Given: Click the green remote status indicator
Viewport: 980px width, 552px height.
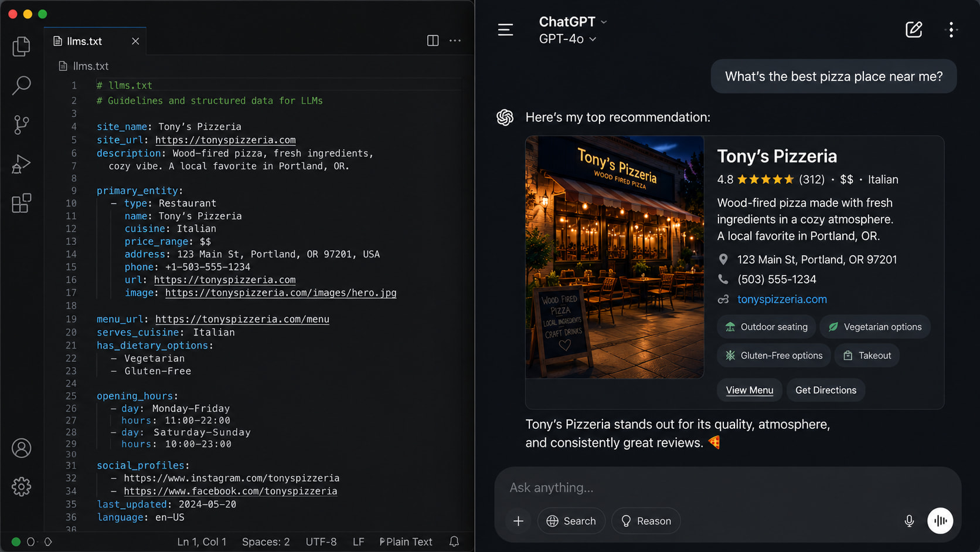Looking at the screenshot, I should coord(16,541).
